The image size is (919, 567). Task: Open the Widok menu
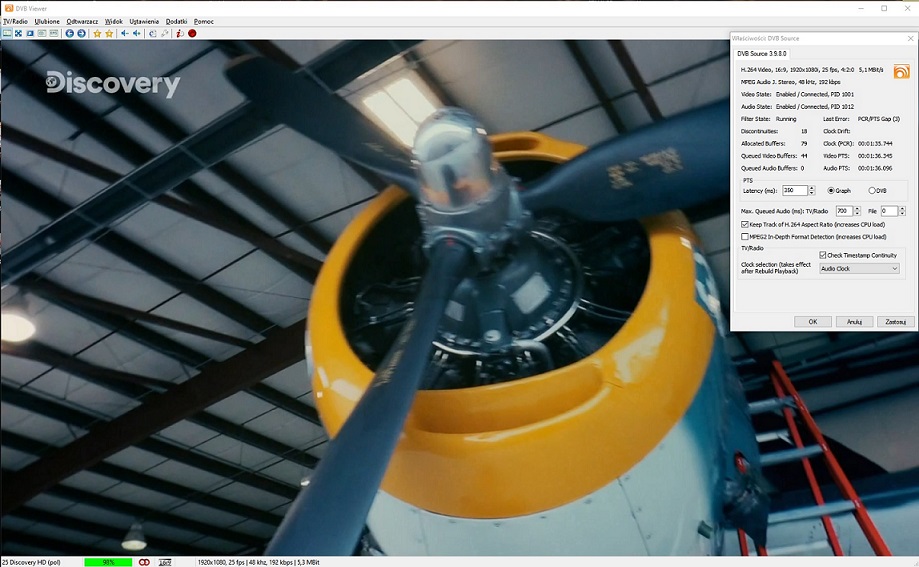pos(114,21)
